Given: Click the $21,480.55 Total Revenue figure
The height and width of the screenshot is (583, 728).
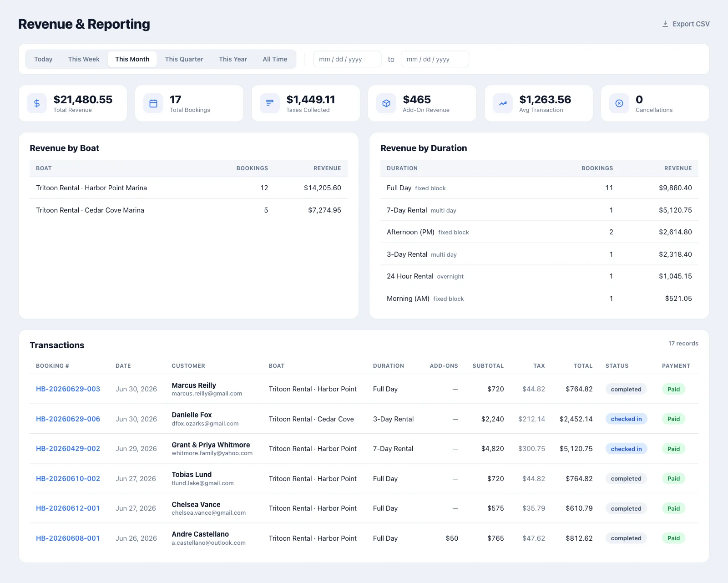Looking at the screenshot, I should pyautogui.click(x=83, y=100).
